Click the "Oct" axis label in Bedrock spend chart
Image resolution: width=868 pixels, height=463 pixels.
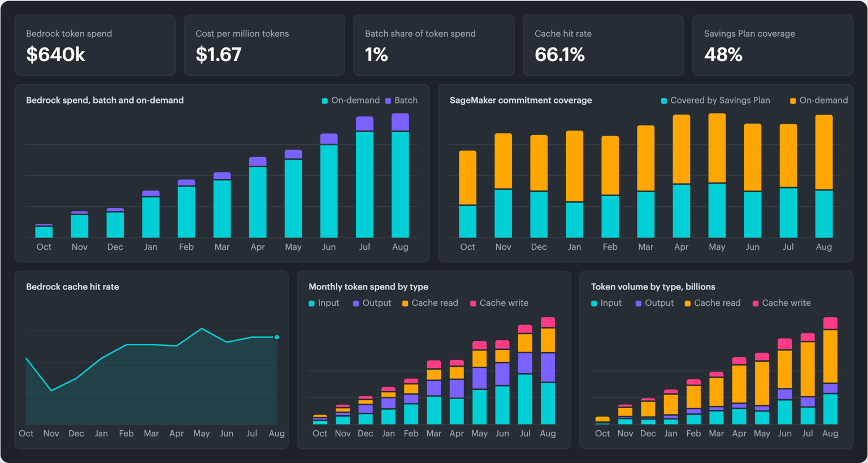[44, 247]
